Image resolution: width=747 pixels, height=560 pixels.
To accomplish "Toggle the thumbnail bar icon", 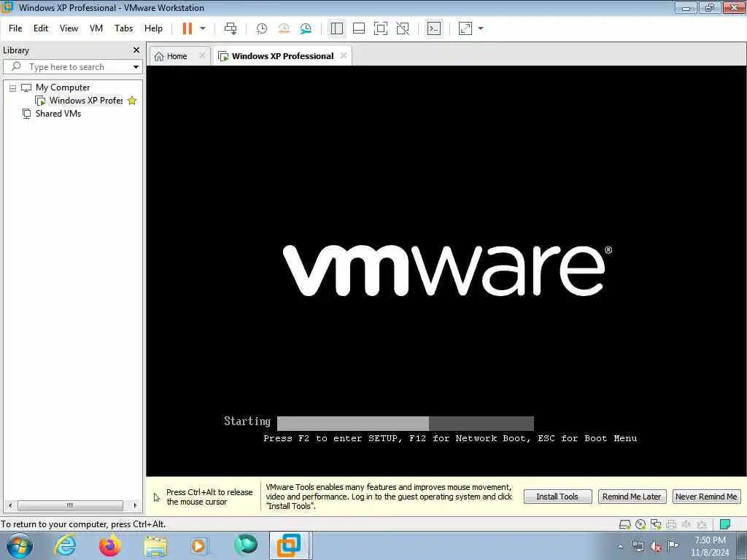I will (359, 28).
